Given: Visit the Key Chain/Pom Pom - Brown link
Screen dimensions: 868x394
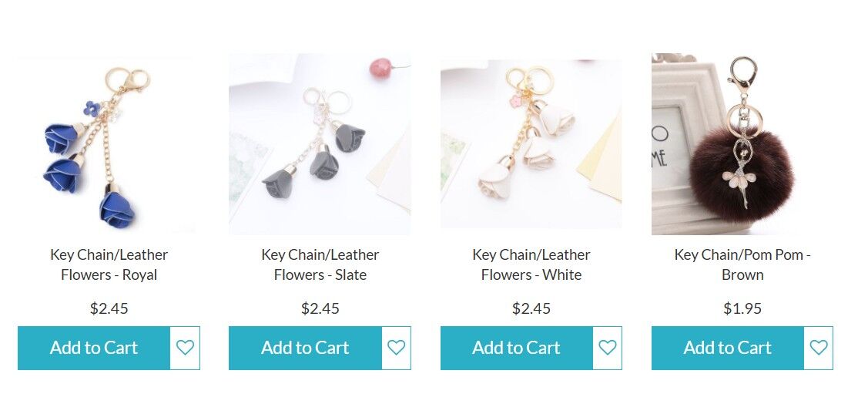Looking at the screenshot, I should click(x=742, y=265).
